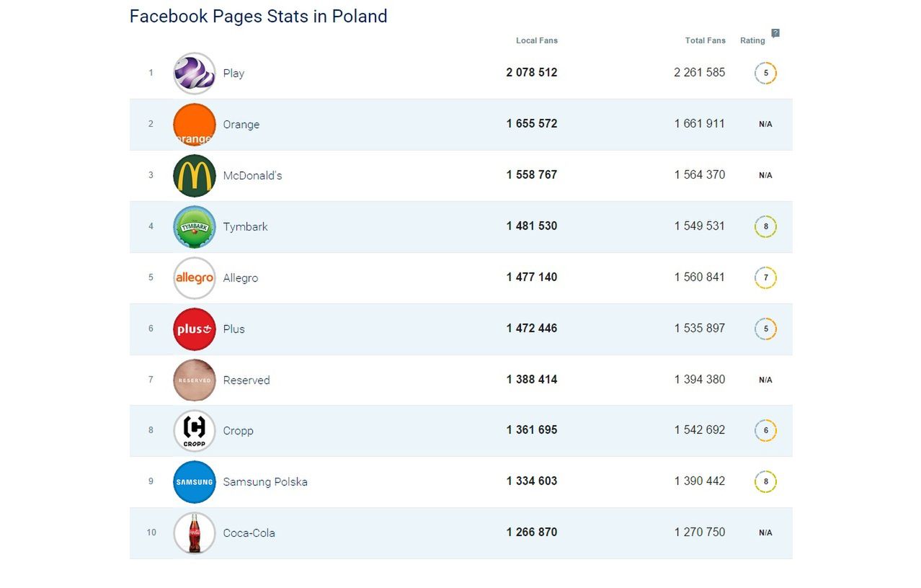Open the McDonald's logo icon
The height and width of the screenshot is (588, 921).
pos(195,176)
